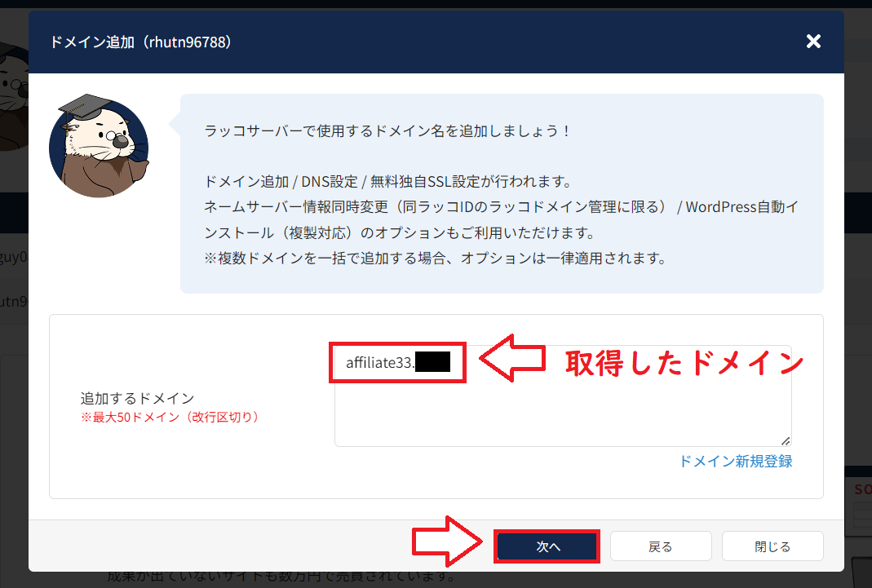Click the textarea resize grip icon
Image resolution: width=872 pixels, height=588 pixels.
point(785,440)
